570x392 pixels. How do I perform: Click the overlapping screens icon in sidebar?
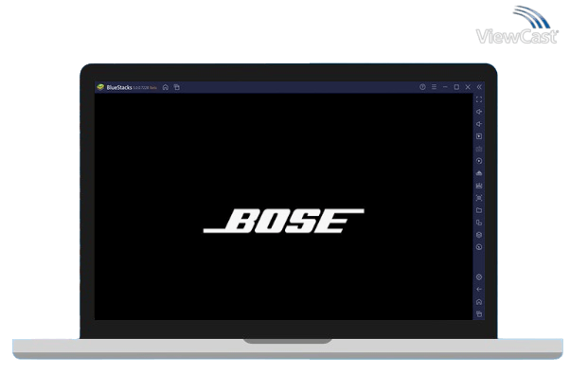[x=479, y=223]
